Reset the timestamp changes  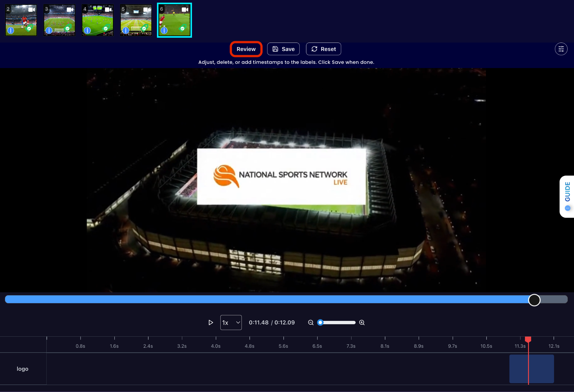click(323, 49)
